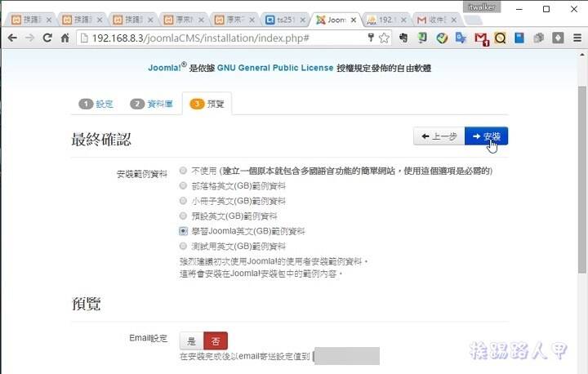Viewport: 588px width, 374px height.
Task: Click the page vertical scrollbar thumb
Action: click(581, 180)
